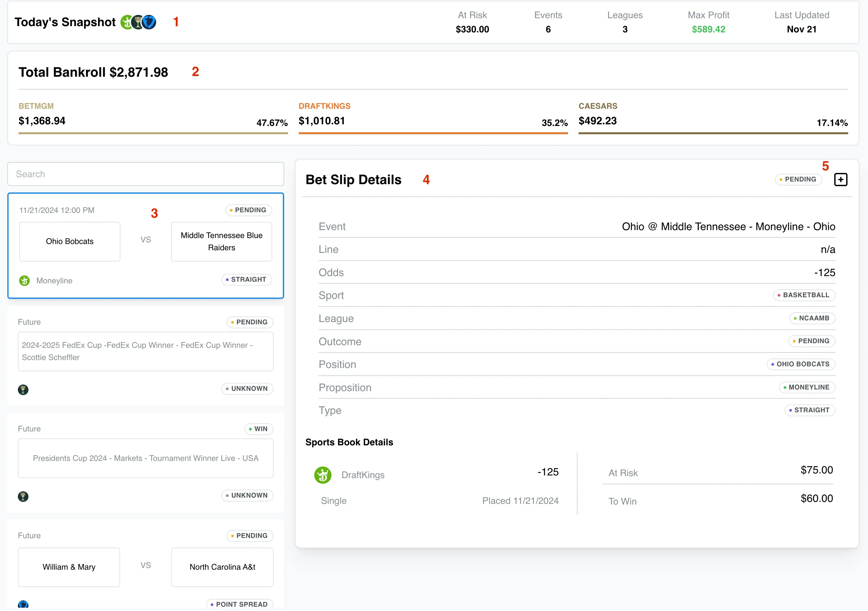Image resolution: width=868 pixels, height=611 pixels.
Task: Click the BETMGM bankroll progress bar
Action: click(153, 133)
